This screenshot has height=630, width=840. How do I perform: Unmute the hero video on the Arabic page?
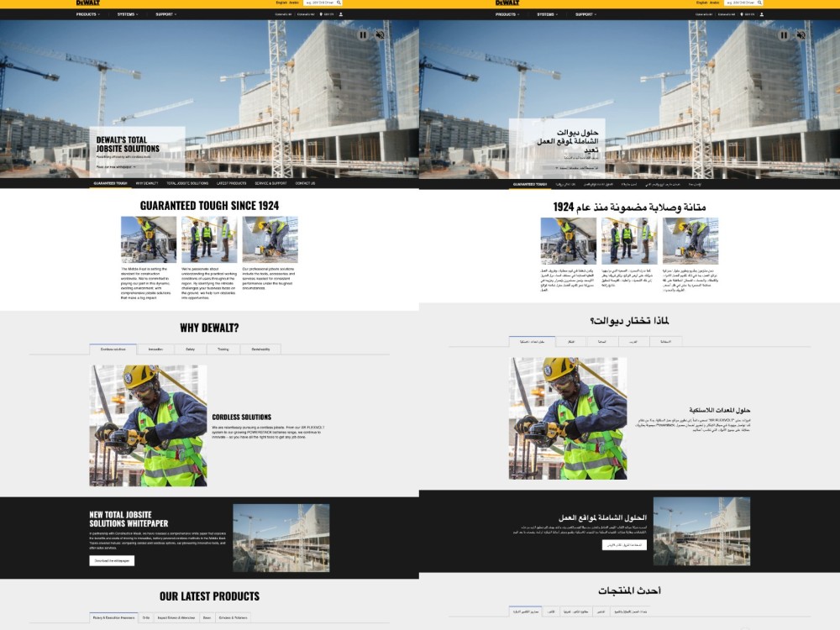801,34
